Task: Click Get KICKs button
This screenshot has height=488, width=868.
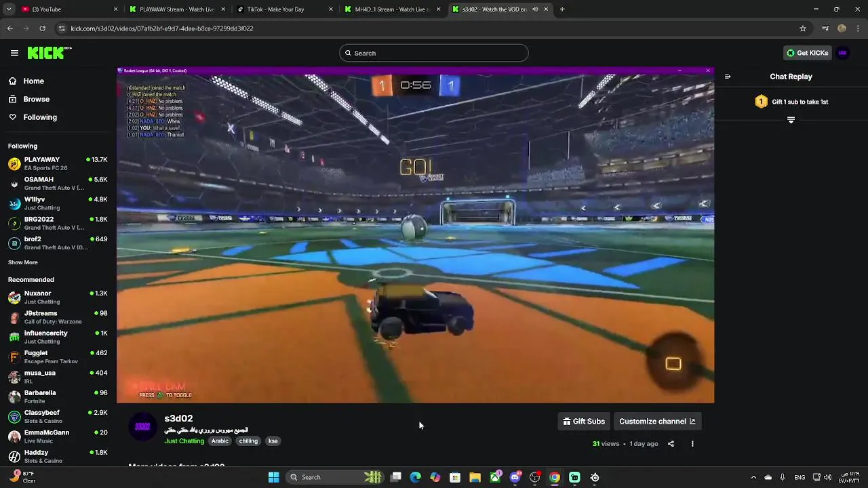Action: [x=807, y=53]
